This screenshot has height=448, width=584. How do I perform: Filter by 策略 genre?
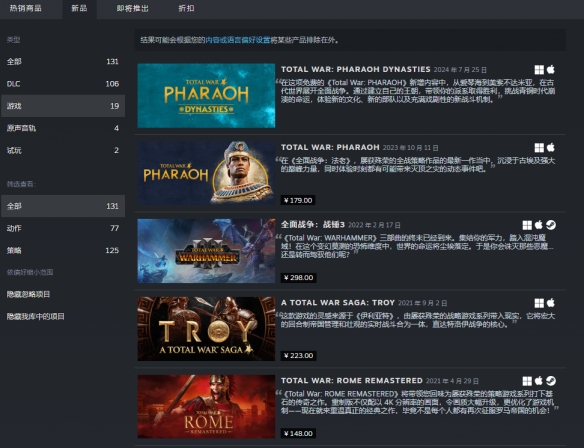click(x=63, y=250)
